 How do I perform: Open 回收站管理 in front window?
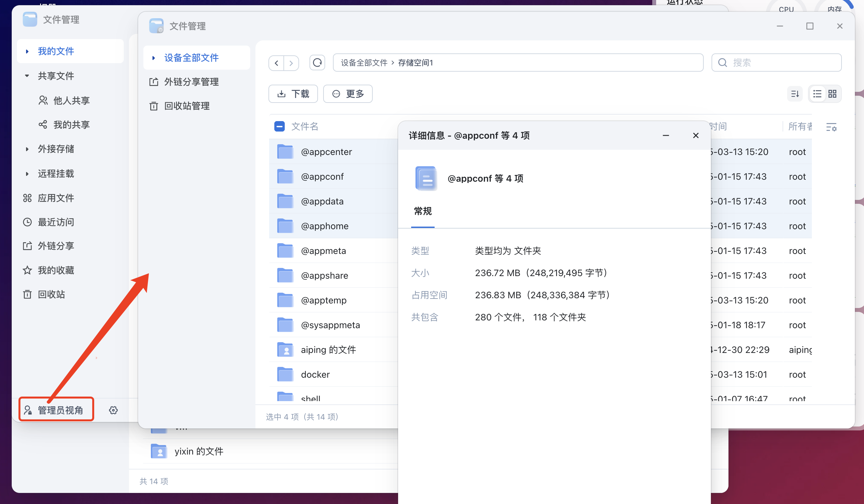click(197, 106)
